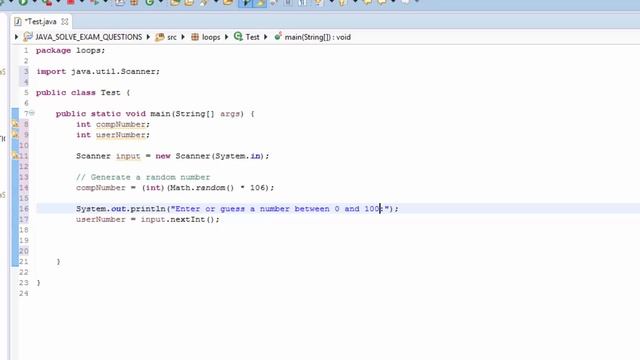The width and height of the screenshot is (640, 360).
Task: Click 'args' parameter in main signature
Action: point(230,114)
